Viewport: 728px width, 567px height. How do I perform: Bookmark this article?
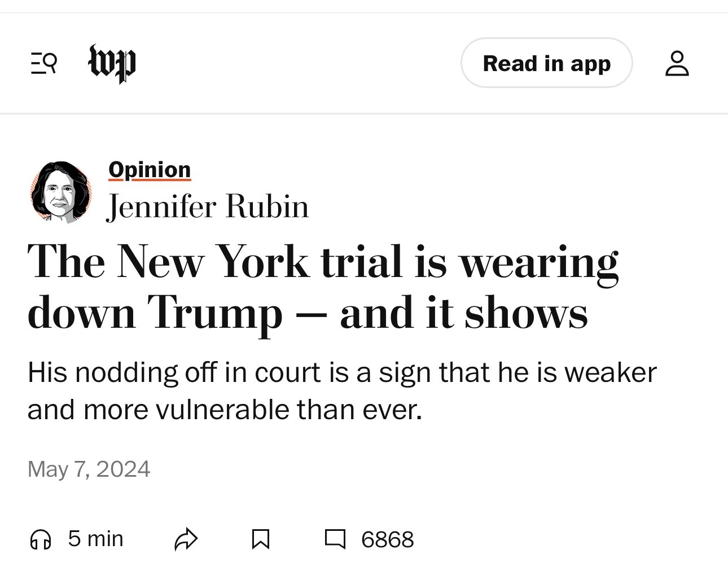pyautogui.click(x=260, y=539)
